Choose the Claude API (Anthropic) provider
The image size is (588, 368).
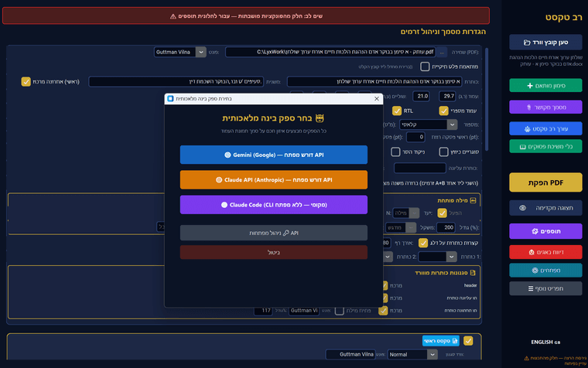(273, 179)
